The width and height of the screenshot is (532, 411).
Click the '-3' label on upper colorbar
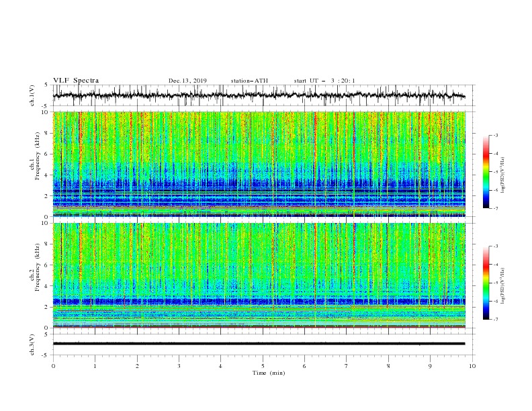495,135
